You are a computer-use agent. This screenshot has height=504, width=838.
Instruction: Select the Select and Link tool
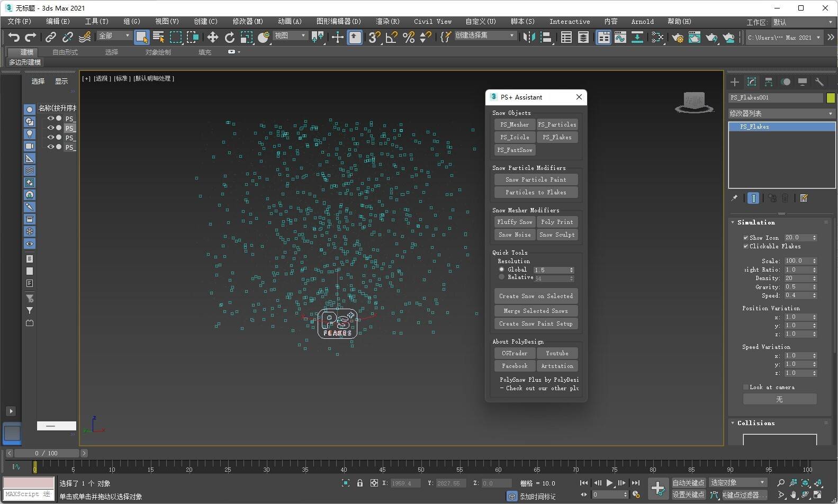pos(51,37)
